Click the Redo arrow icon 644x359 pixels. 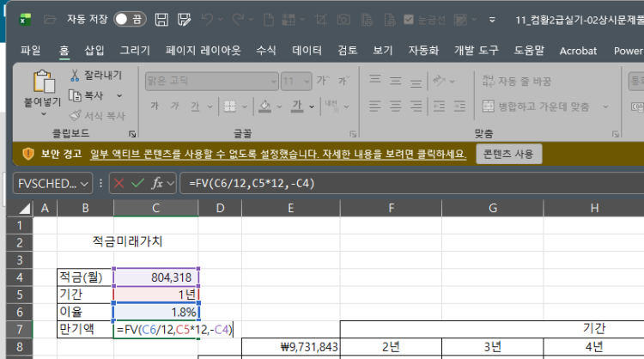[238, 19]
